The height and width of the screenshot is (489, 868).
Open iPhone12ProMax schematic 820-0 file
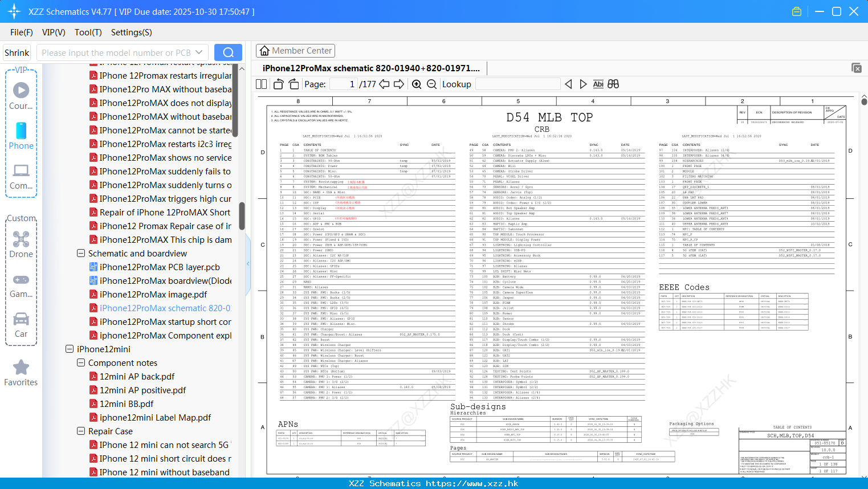coord(160,308)
